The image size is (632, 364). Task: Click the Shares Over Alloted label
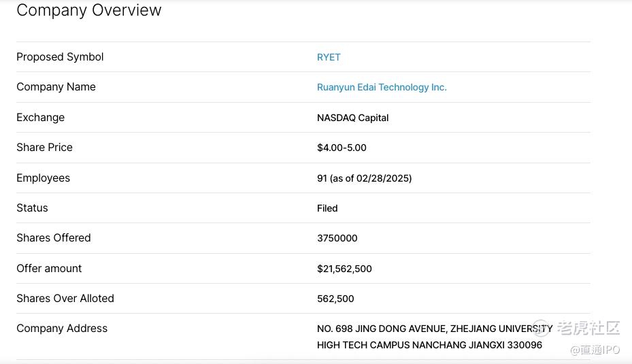[65, 298]
